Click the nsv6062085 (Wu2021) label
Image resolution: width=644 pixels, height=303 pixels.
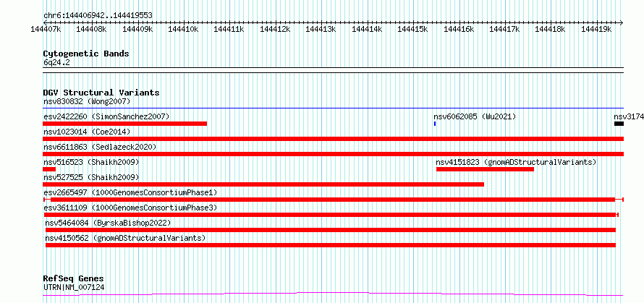(x=475, y=116)
